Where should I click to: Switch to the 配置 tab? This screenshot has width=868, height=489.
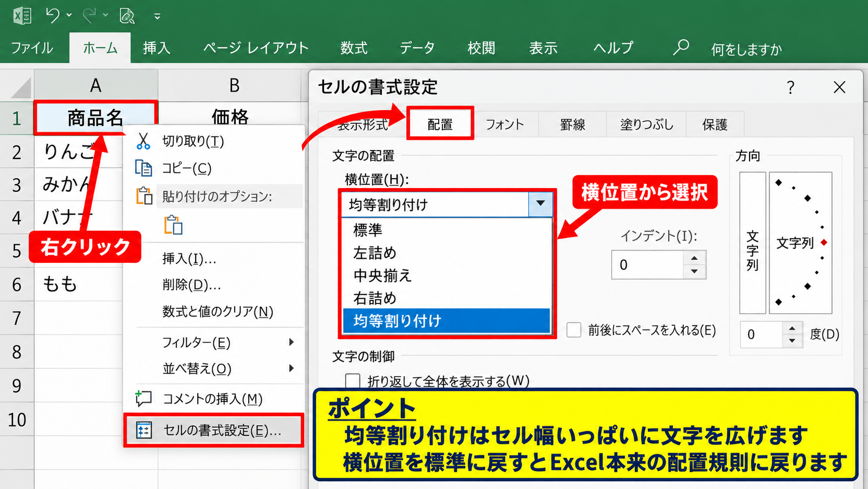click(440, 124)
